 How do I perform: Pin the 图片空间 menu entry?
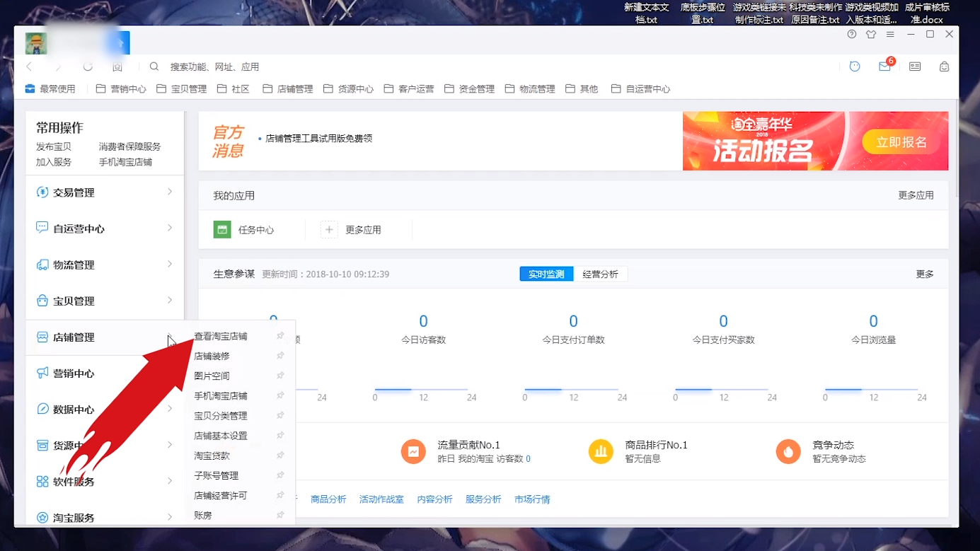click(280, 376)
